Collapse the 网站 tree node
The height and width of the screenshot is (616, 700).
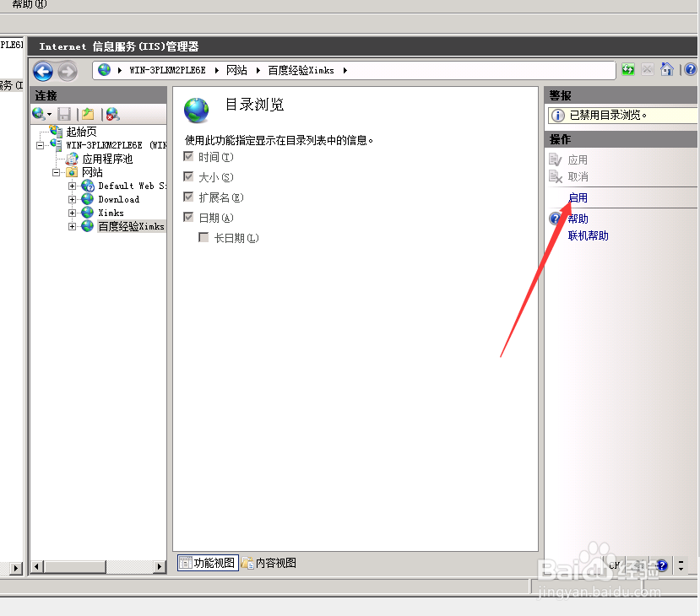coord(55,172)
